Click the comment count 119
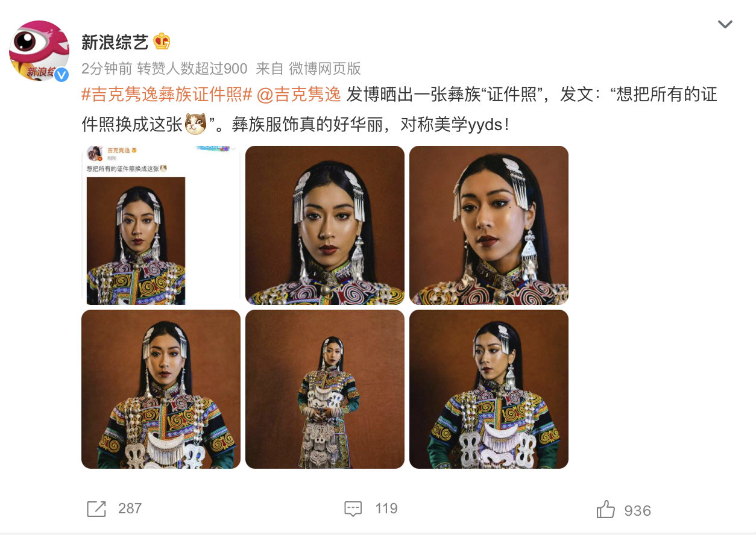 [x=386, y=508]
